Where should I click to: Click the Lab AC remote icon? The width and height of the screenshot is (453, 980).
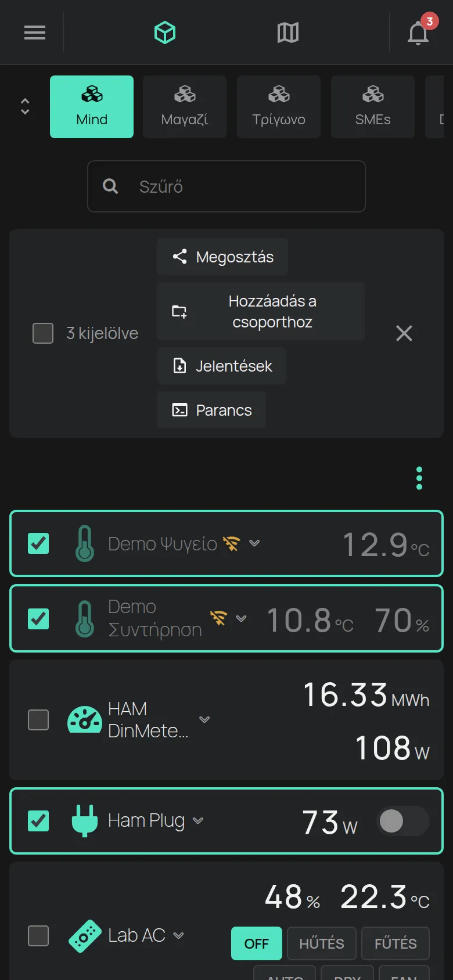[x=85, y=936]
